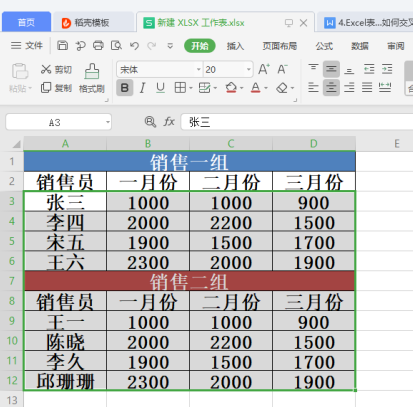
Task: Click the Decrease Font Size A- icon
Action: [x=282, y=69]
